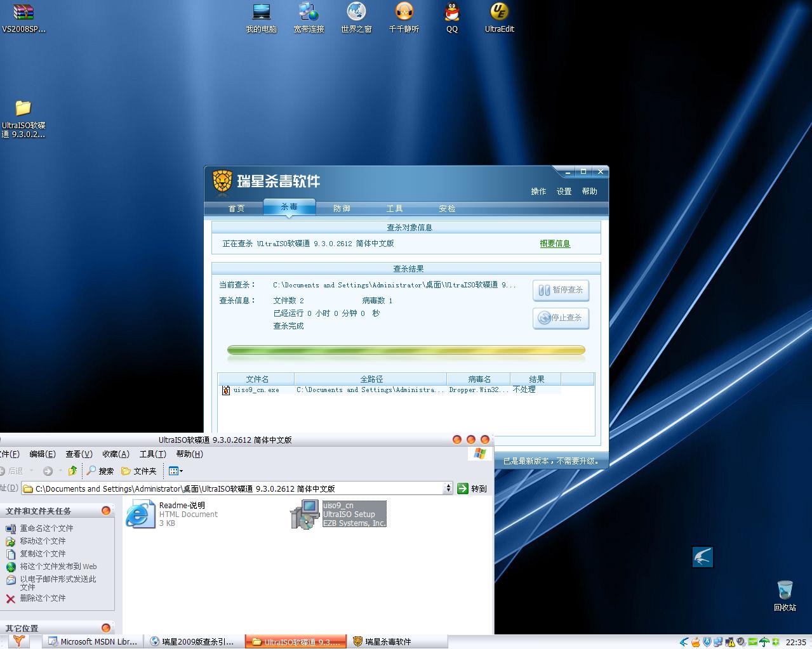This screenshot has height=649, width=812.
Task: Click the Up folder toolbar icon
Action: click(72, 471)
